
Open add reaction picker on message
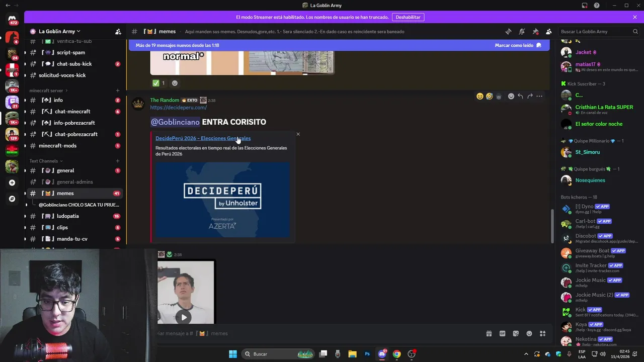[511, 96]
